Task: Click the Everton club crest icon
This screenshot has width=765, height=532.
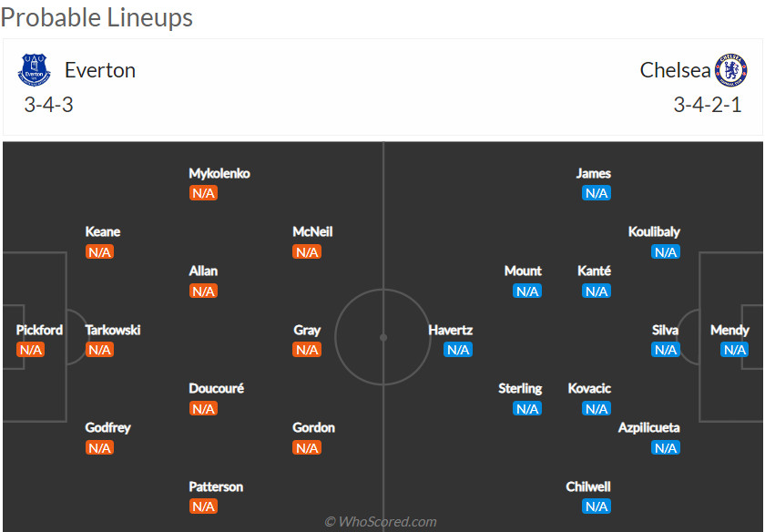Action: 35,70
